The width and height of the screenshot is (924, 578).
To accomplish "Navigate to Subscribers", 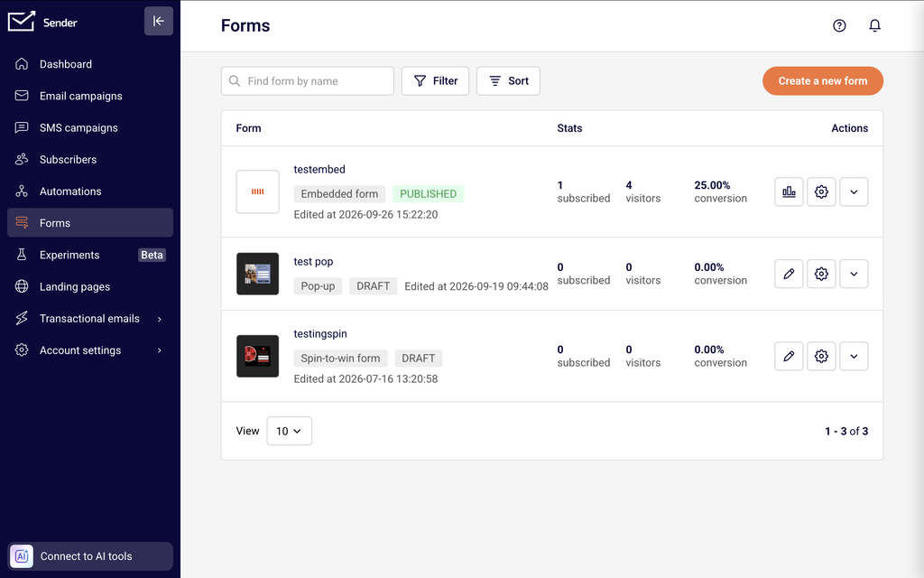I will coord(90,159).
